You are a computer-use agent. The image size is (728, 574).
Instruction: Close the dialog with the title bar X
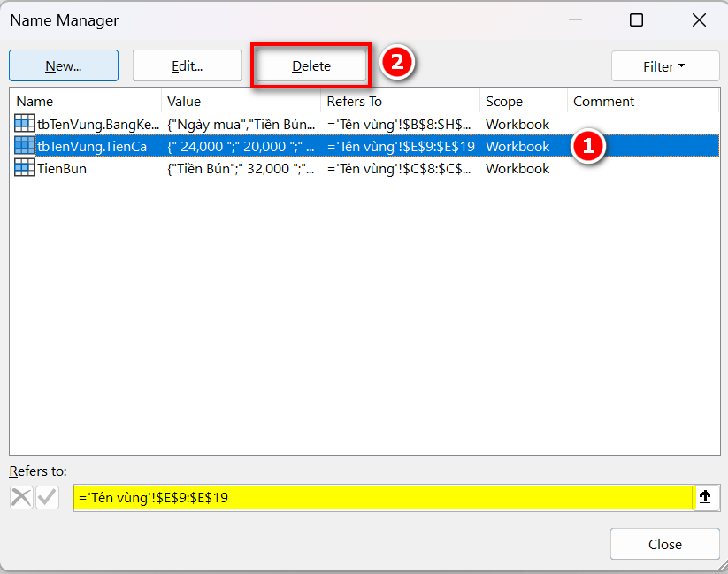tap(699, 20)
